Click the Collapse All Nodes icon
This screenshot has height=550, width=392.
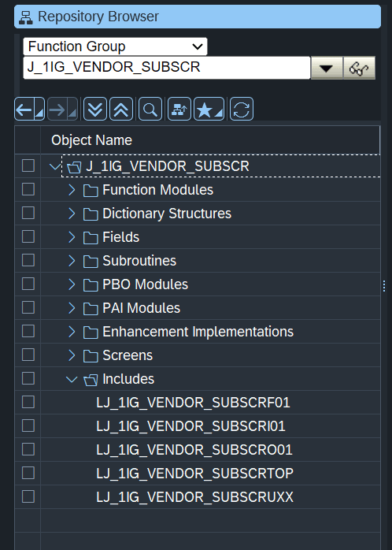coord(121,109)
